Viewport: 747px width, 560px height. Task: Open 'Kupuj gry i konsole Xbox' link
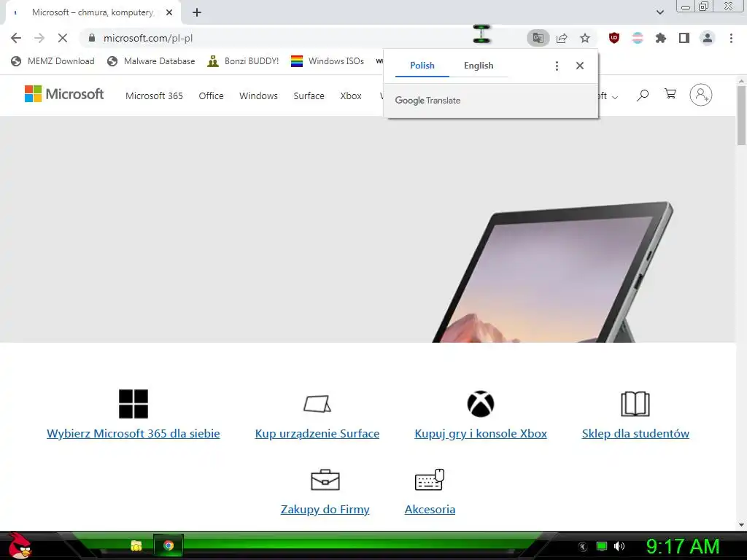[x=481, y=433]
